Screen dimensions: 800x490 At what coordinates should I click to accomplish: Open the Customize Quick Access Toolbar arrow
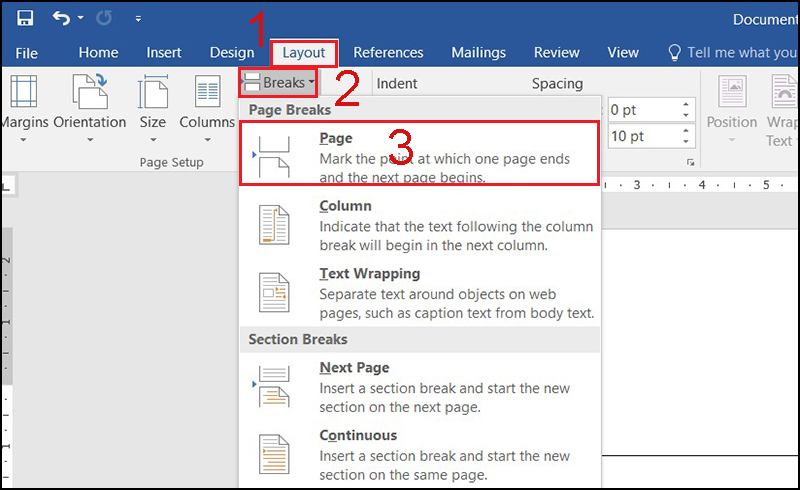point(138,19)
